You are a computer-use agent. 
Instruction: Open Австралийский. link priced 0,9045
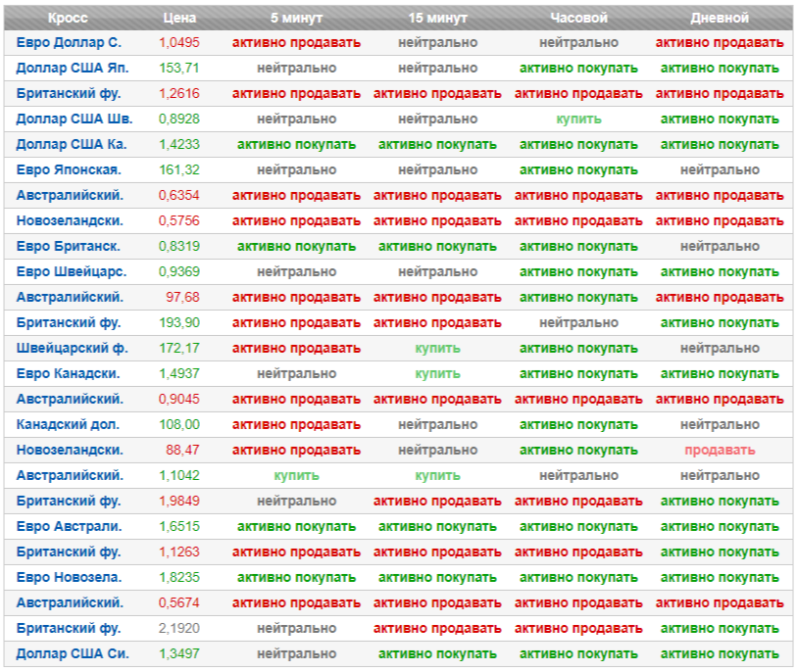70,399
